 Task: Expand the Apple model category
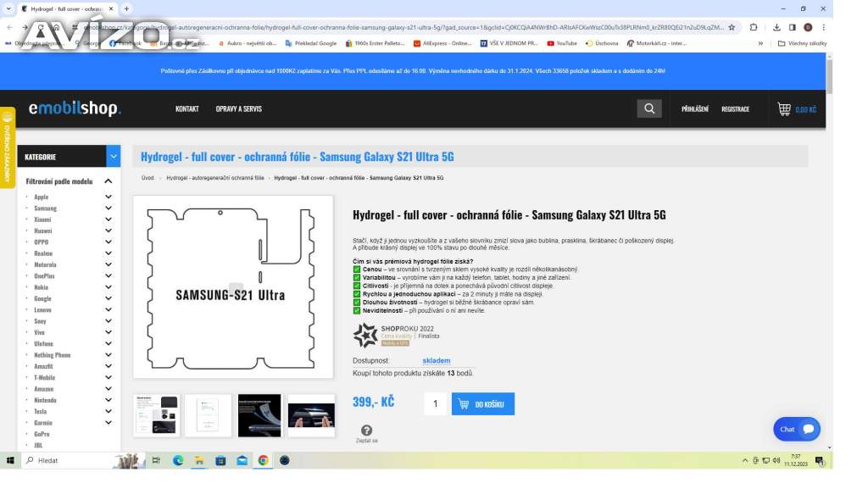pos(108,197)
